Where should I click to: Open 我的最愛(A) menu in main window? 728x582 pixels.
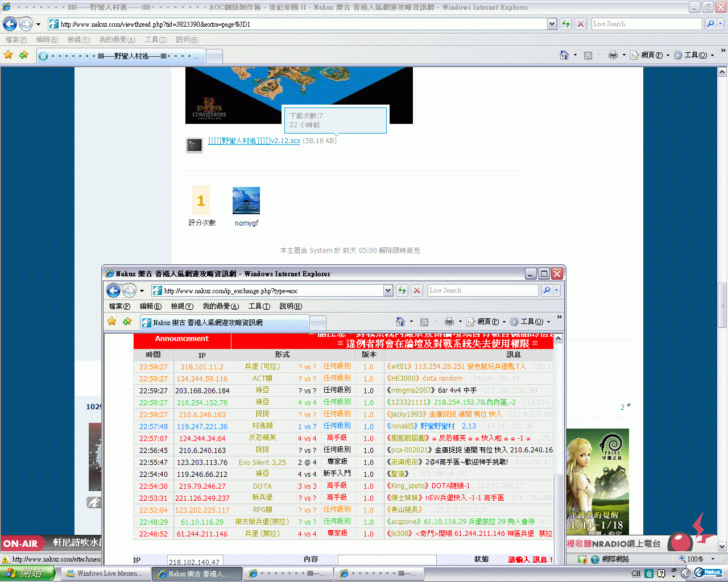tap(117, 40)
